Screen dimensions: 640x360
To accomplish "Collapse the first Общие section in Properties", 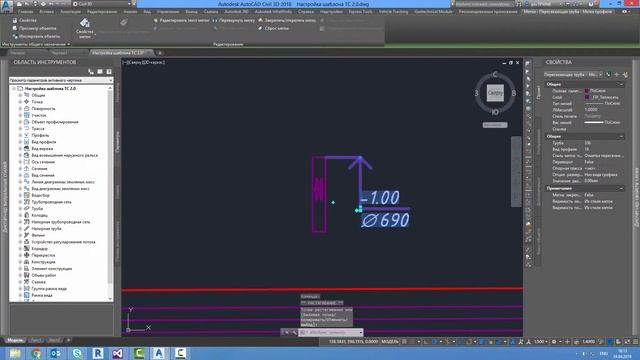I will click(621, 84).
